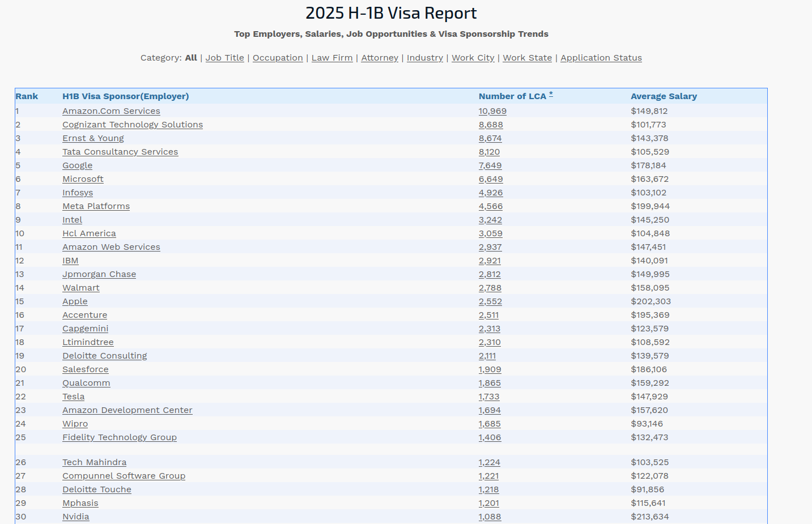
Task: Click the Rank column header
Action: click(x=27, y=96)
